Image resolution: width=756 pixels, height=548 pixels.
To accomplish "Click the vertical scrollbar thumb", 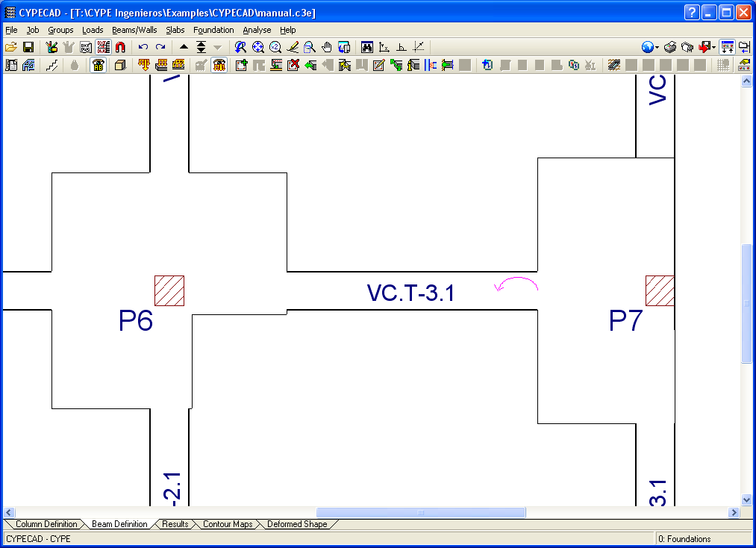I will [x=746, y=303].
